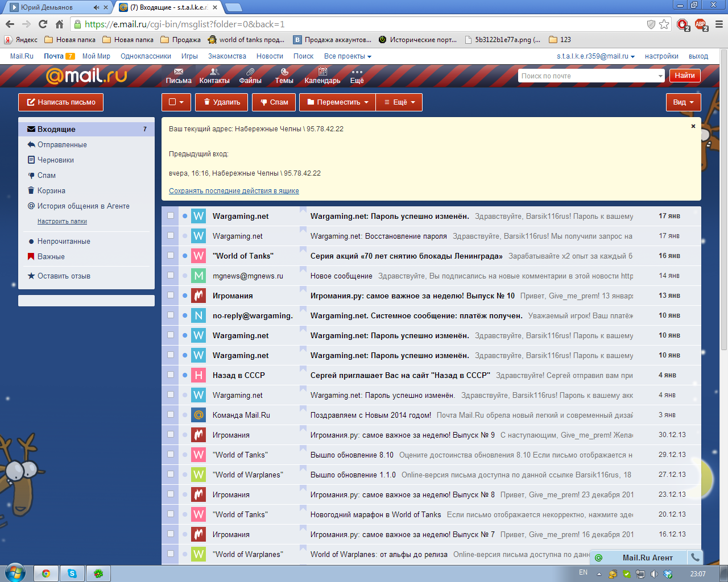Click the phone icon in Mail.Ru Агент bar
Viewport: 728px width, 582px height.
(x=695, y=558)
